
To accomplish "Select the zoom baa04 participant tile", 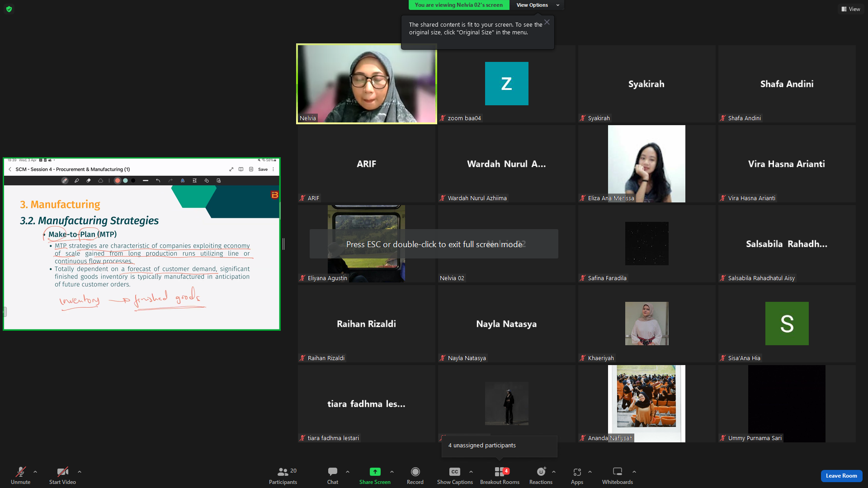I will click(x=506, y=84).
